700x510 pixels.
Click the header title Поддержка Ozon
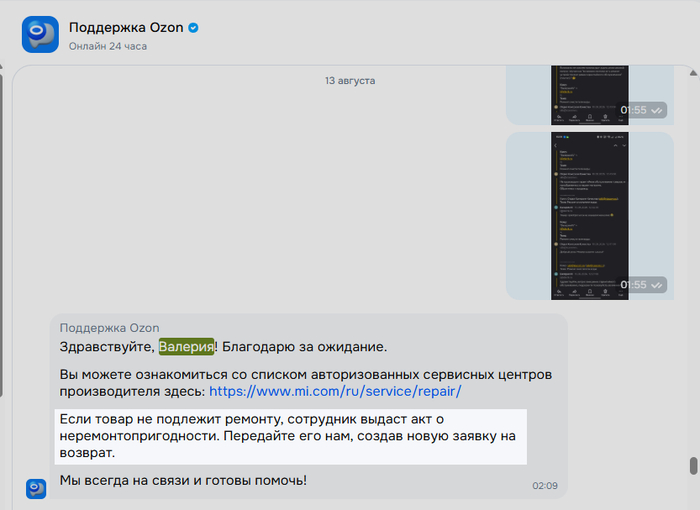(x=126, y=28)
